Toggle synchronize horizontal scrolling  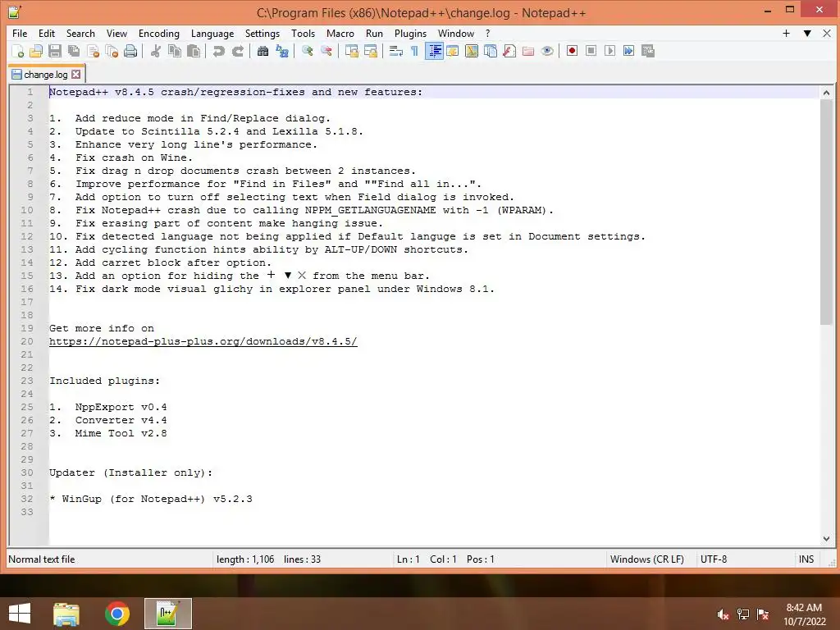coord(370,51)
